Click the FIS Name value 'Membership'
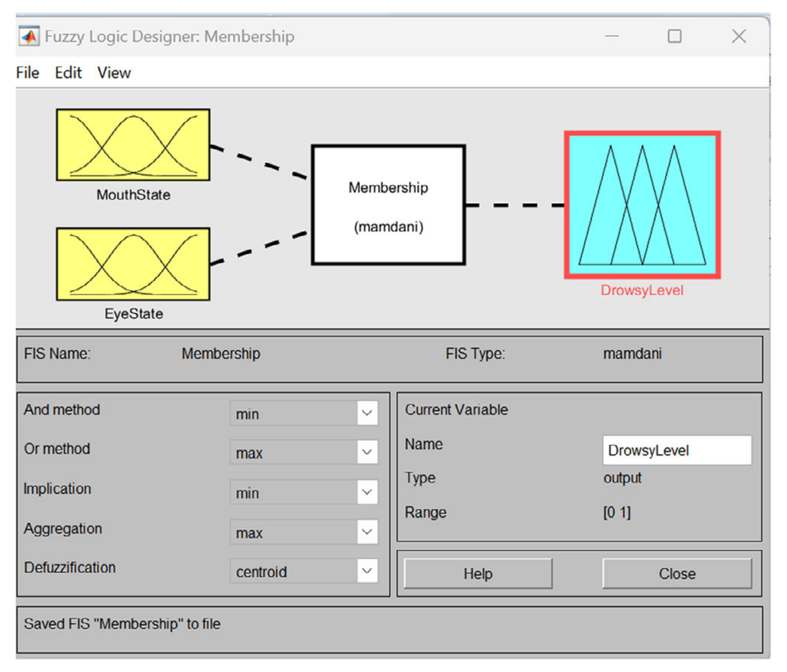This screenshot has width=787, height=672. [x=221, y=354]
